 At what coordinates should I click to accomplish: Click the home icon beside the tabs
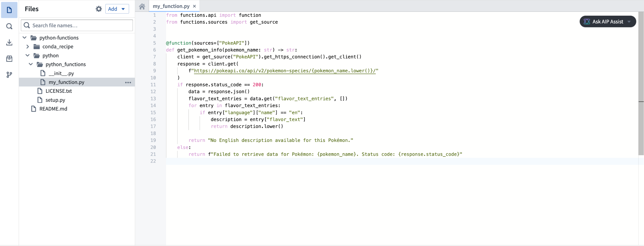click(142, 6)
